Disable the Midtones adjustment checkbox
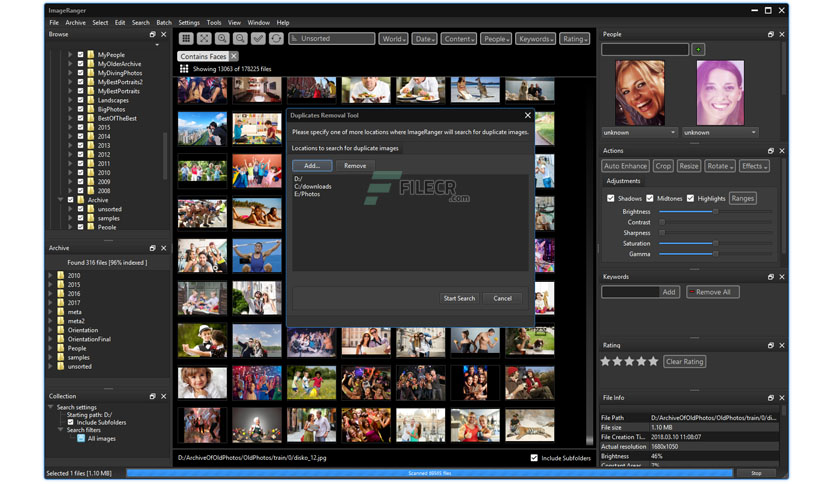 click(x=649, y=198)
